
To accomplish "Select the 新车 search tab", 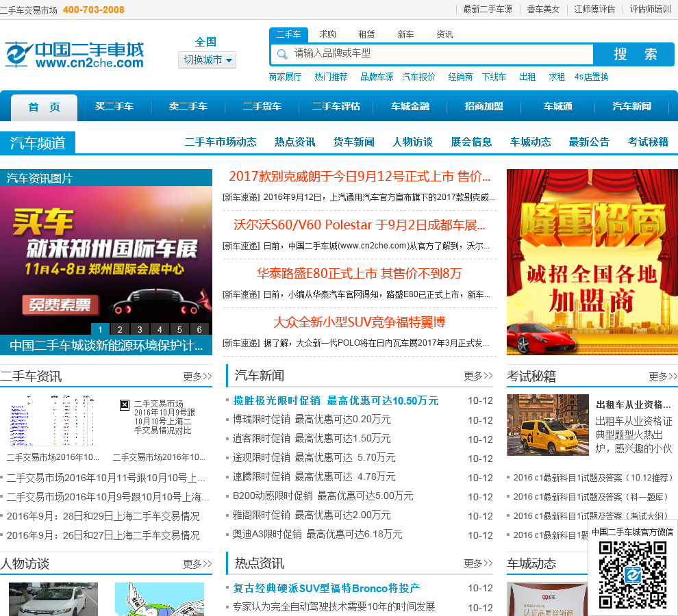I will [x=405, y=35].
